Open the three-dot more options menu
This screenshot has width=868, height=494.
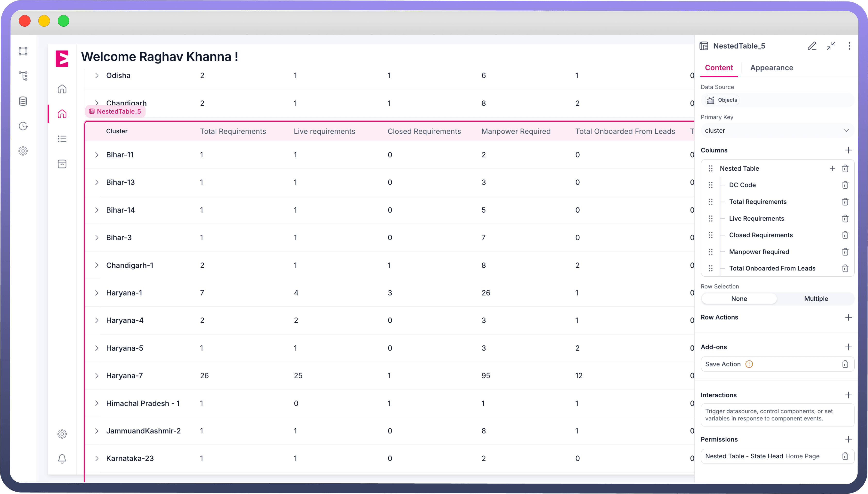[x=849, y=46]
